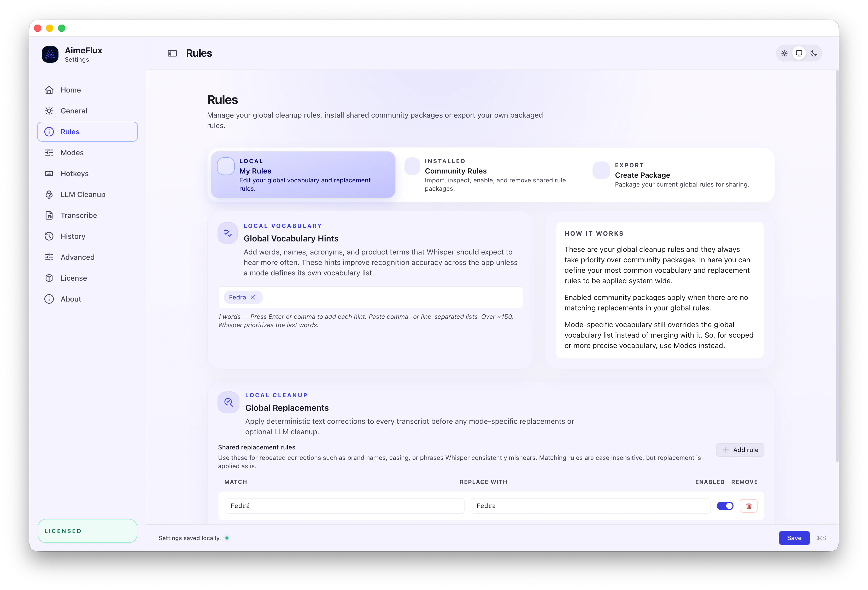
Task: Click the ⌘S shortcut hint
Action: point(821,538)
